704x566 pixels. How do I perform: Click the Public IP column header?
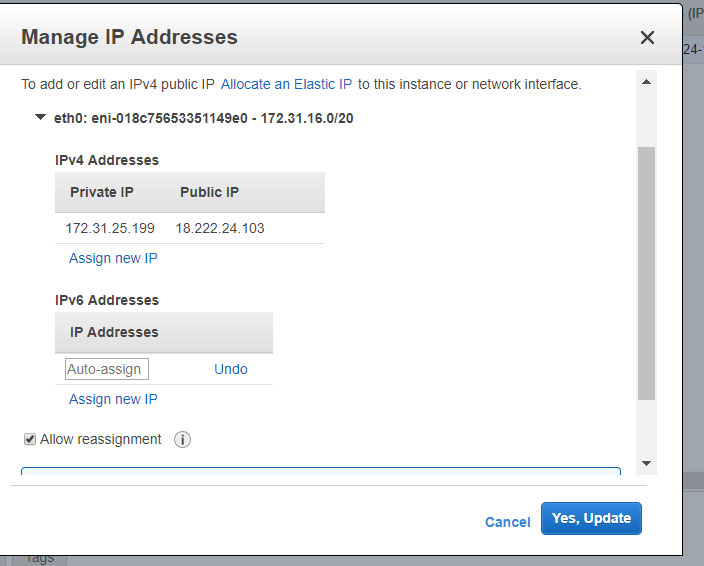pyautogui.click(x=209, y=192)
